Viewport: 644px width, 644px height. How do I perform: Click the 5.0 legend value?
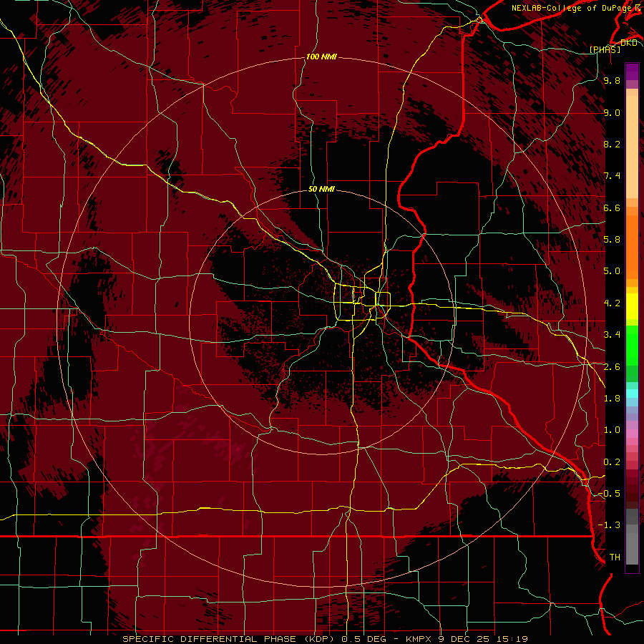point(612,271)
